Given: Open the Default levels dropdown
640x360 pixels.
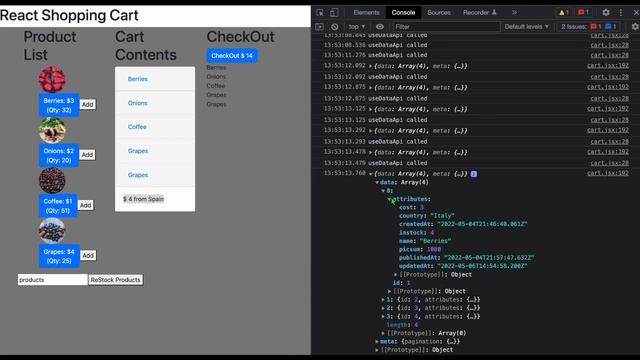Looking at the screenshot, I should click(x=527, y=27).
